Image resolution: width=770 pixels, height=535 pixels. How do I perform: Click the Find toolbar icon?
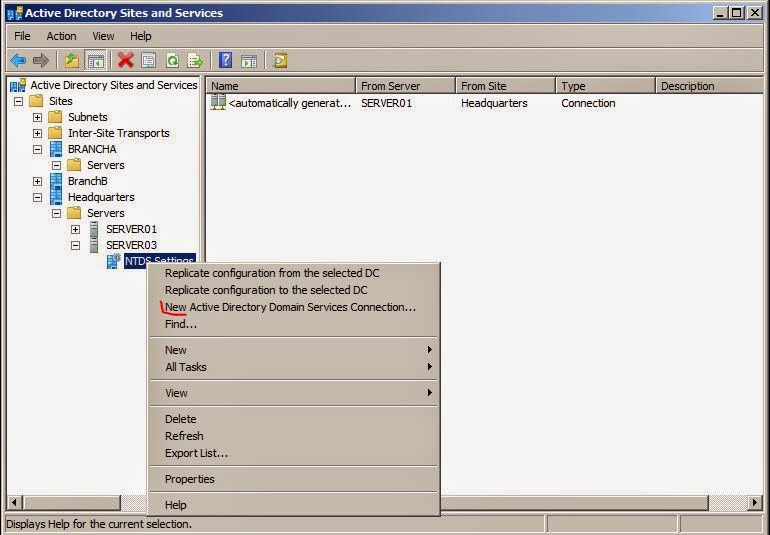[280, 61]
